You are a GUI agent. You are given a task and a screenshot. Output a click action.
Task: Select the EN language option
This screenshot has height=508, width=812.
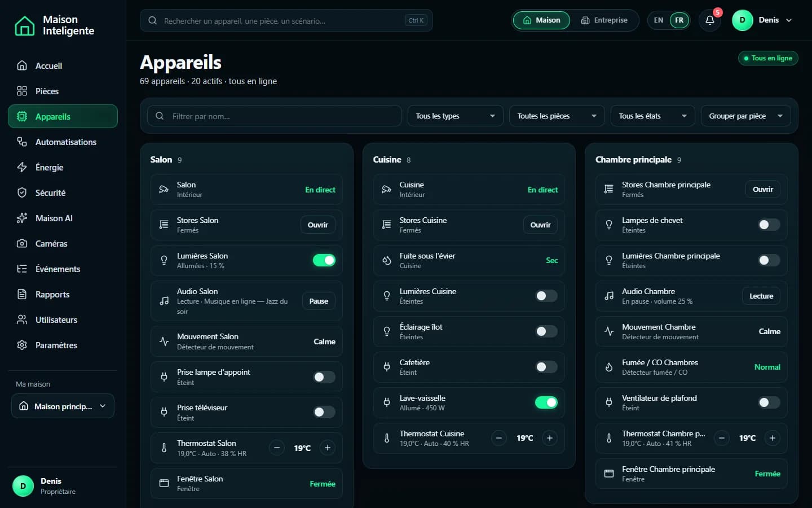659,20
